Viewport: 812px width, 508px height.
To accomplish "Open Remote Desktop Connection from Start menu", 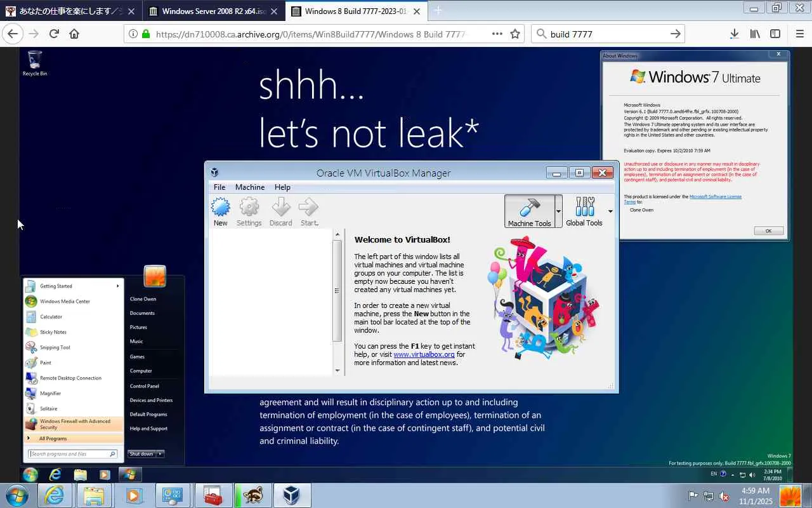I will (x=74, y=378).
